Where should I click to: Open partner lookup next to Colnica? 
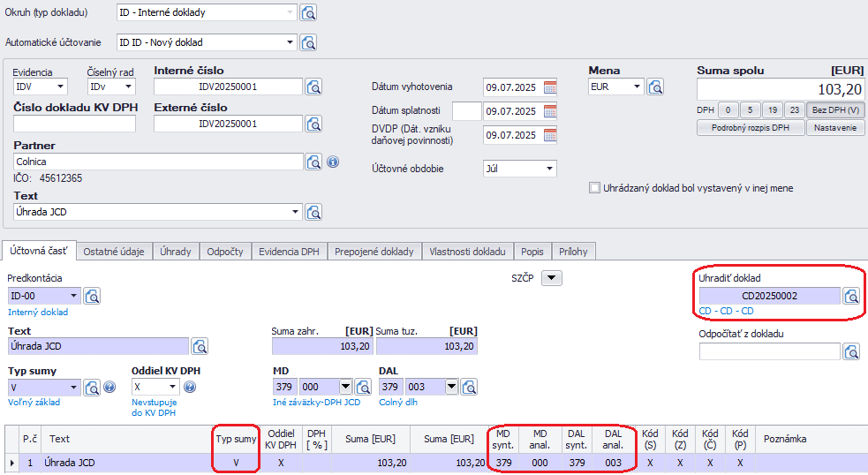(x=314, y=162)
